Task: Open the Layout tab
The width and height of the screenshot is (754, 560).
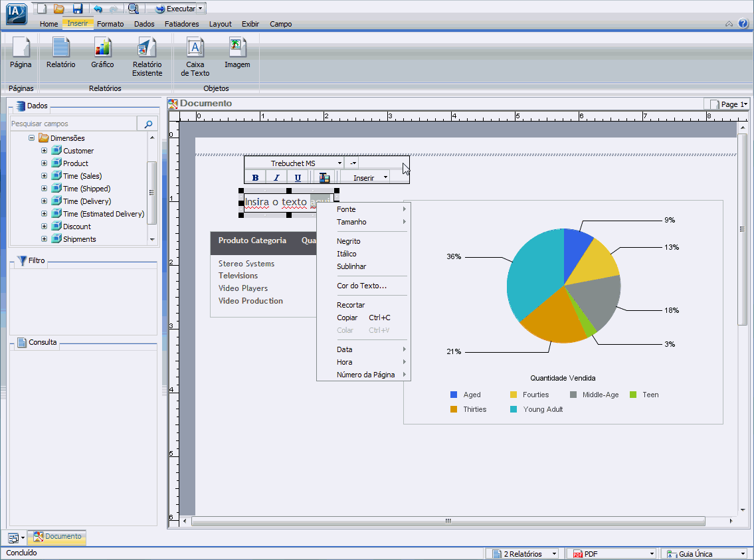Action: 221,23
